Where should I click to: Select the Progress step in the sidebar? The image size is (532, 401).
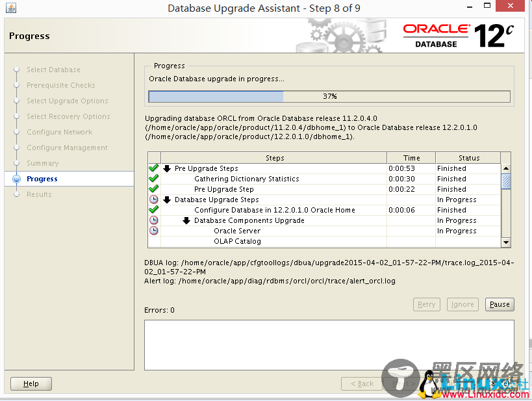[x=42, y=179]
